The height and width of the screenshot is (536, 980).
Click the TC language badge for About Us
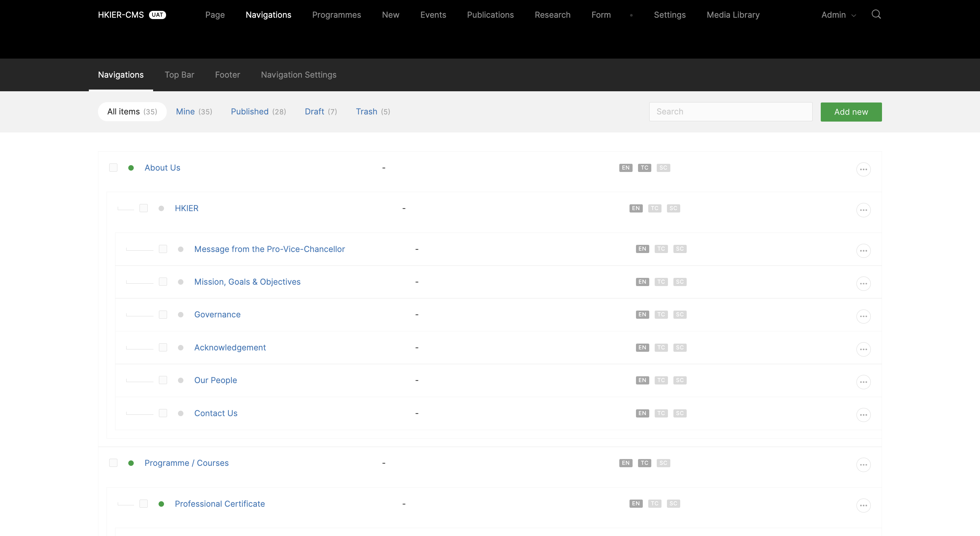click(x=644, y=168)
